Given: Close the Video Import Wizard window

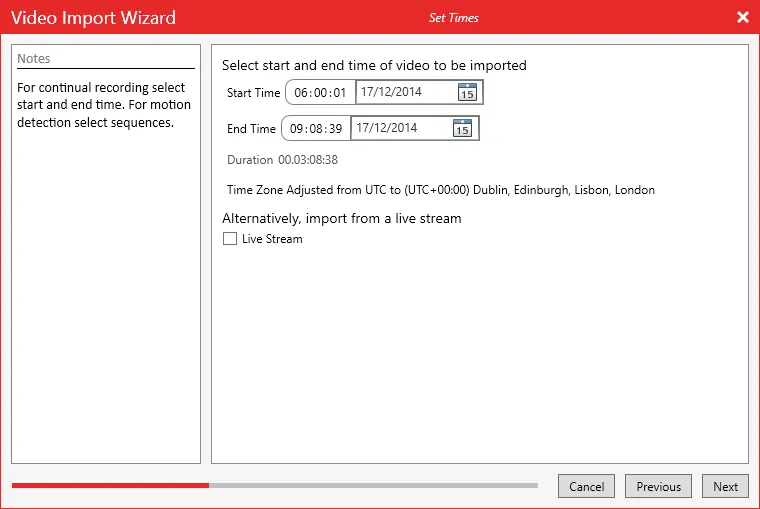Looking at the screenshot, I should coord(743,17).
